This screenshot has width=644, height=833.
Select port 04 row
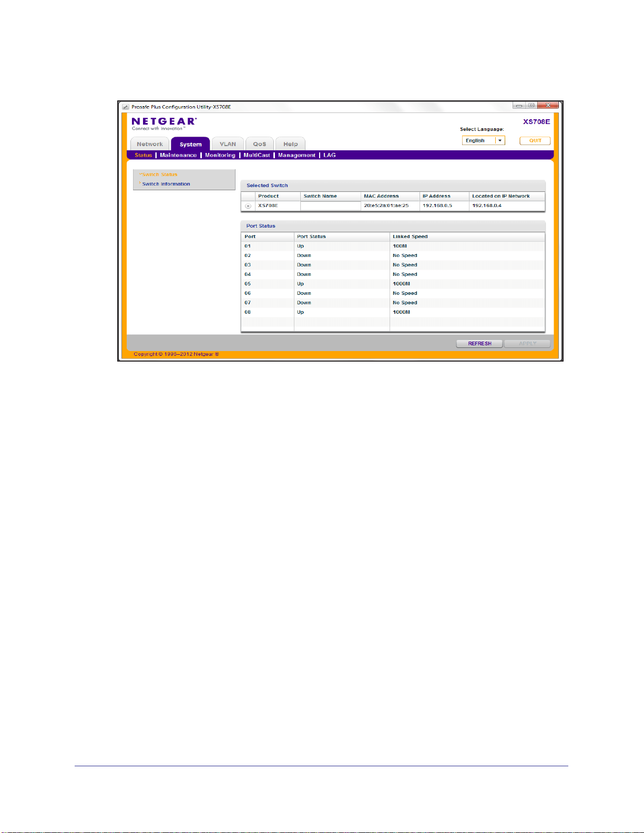393,274
